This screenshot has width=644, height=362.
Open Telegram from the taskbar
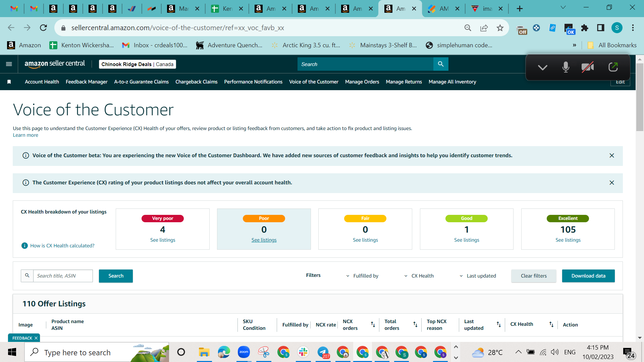pyautogui.click(x=323, y=352)
